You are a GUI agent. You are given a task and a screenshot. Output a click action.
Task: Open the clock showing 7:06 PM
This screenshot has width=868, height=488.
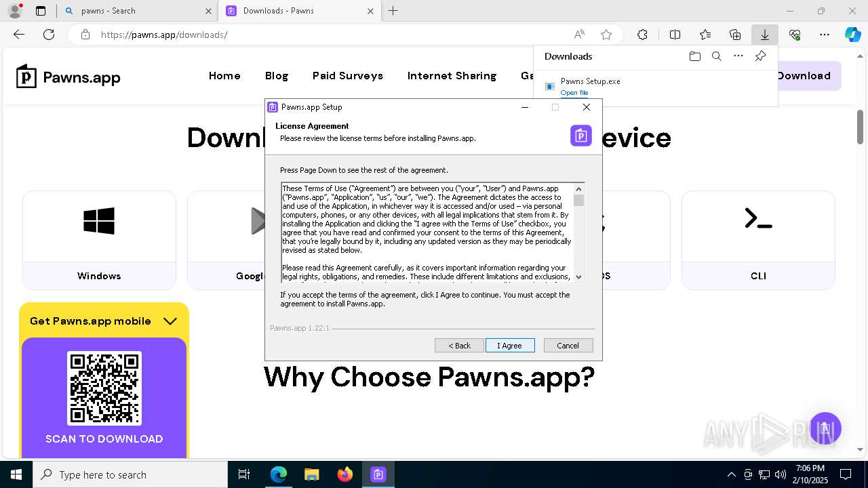pos(810,474)
